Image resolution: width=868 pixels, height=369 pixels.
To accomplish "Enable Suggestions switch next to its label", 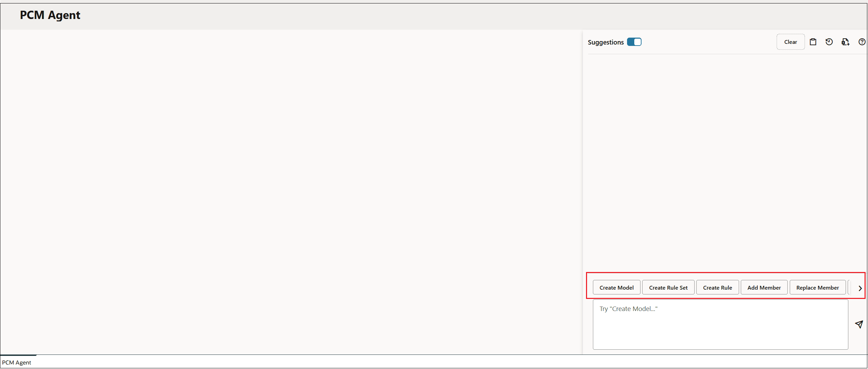I will pyautogui.click(x=634, y=42).
